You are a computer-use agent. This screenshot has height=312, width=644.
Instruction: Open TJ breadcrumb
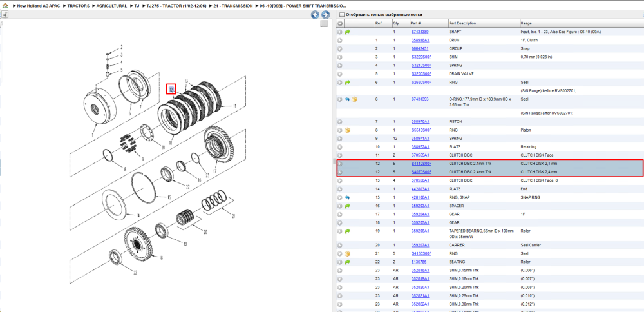pyautogui.click(x=137, y=6)
